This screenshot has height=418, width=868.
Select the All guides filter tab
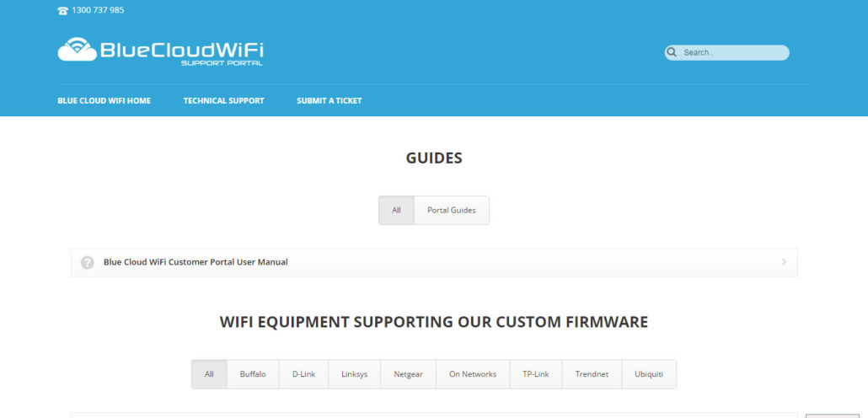(x=396, y=211)
